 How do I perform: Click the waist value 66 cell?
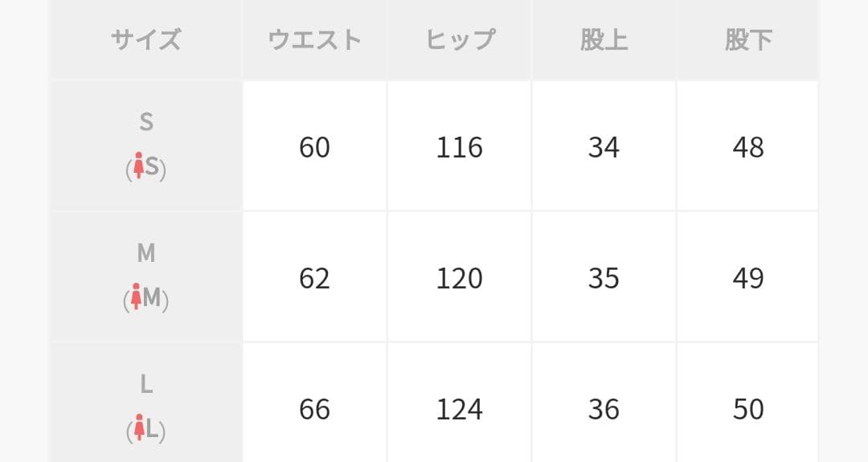(x=314, y=403)
